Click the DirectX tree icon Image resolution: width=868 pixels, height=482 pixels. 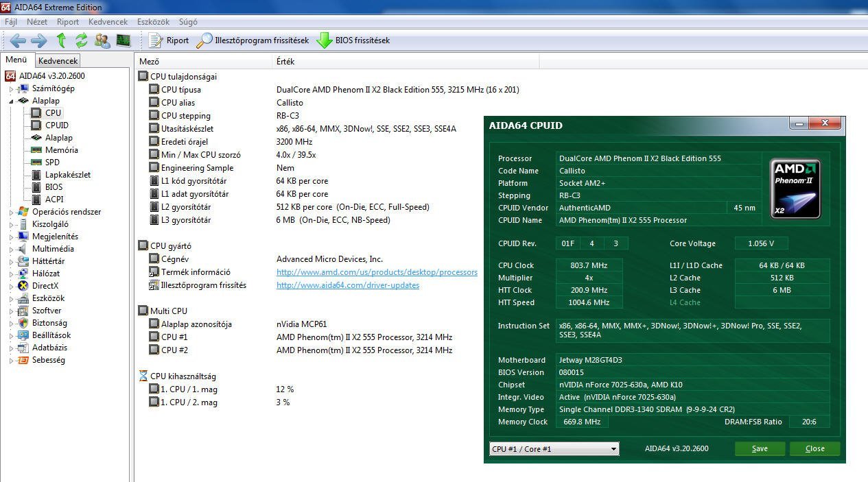pyautogui.click(x=23, y=286)
